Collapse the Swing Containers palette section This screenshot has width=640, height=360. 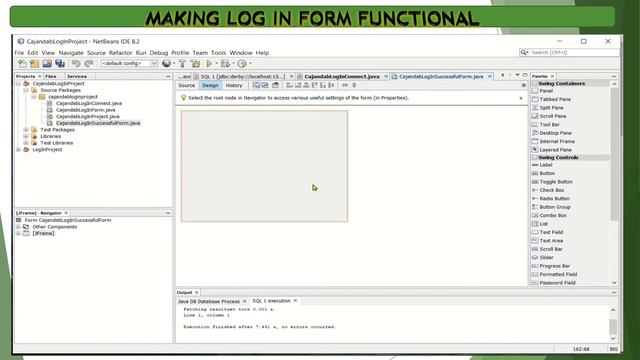pyautogui.click(x=535, y=83)
